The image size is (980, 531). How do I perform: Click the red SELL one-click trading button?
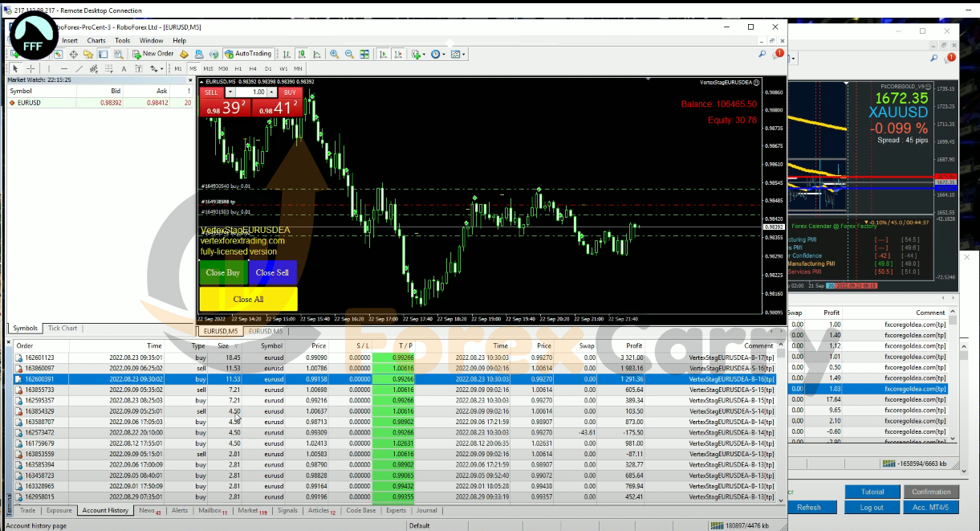click(211, 92)
